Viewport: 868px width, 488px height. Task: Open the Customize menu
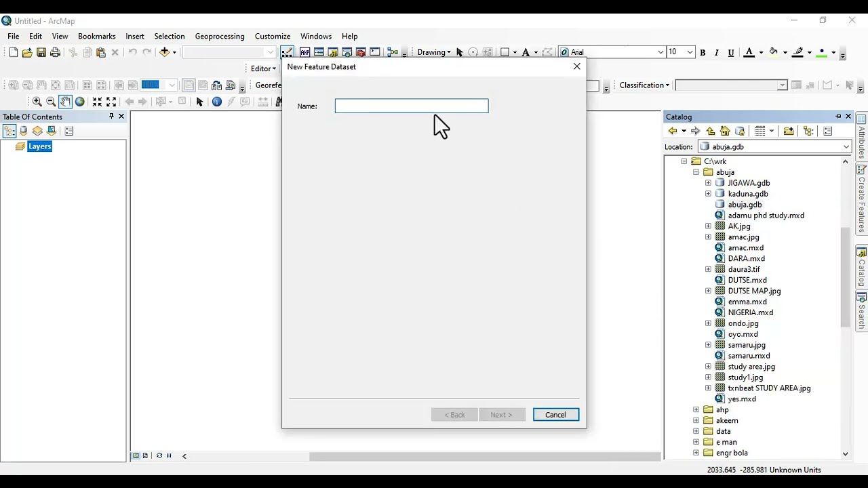tap(273, 37)
